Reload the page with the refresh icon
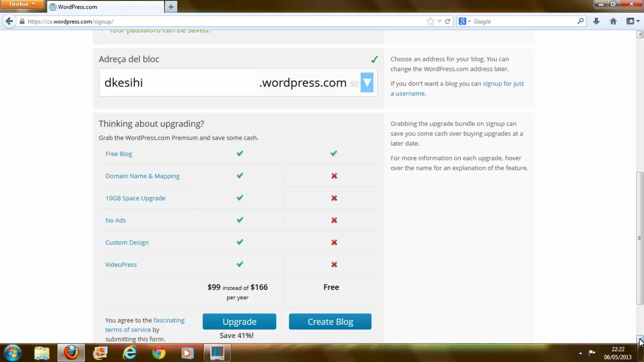The image size is (644, 362). pyautogui.click(x=448, y=21)
